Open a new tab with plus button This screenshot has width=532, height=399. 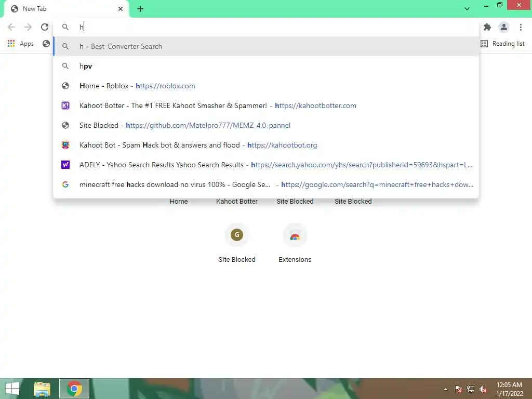[x=140, y=9]
